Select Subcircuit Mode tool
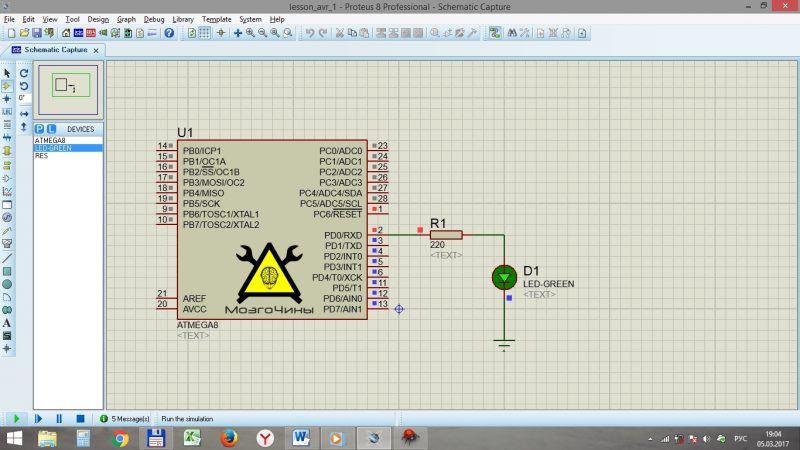 point(7,151)
